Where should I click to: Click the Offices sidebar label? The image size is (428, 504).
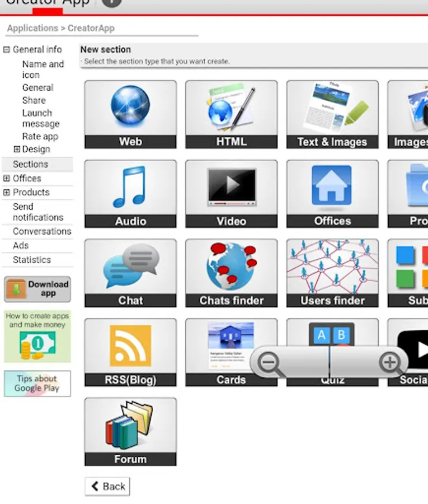coord(27,179)
